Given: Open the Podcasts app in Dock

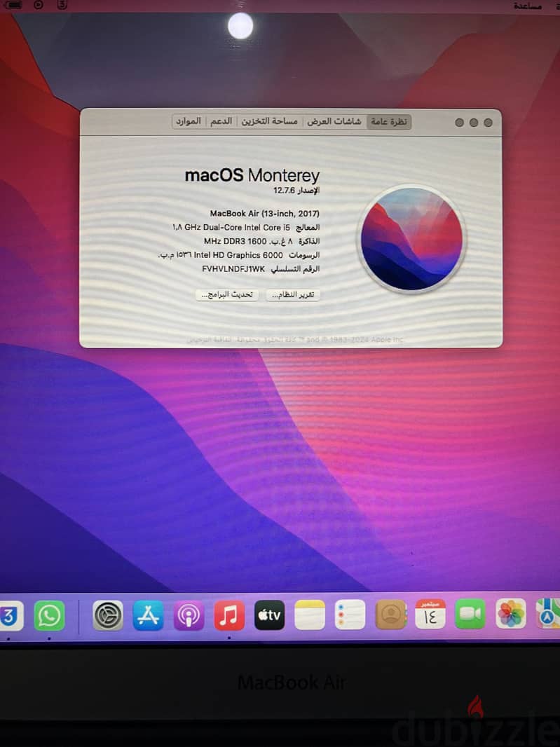Looking at the screenshot, I should point(189,615).
